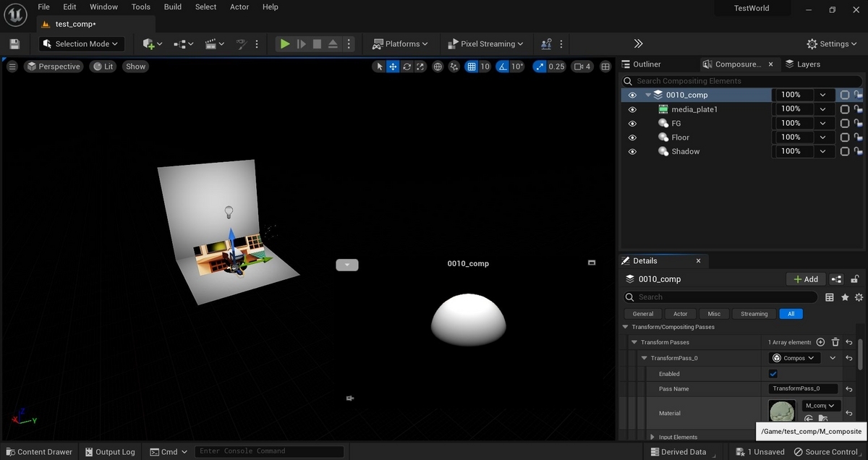The height and width of the screenshot is (460, 868).
Task: Save the current level with the disk icon
Action: click(14, 44)
